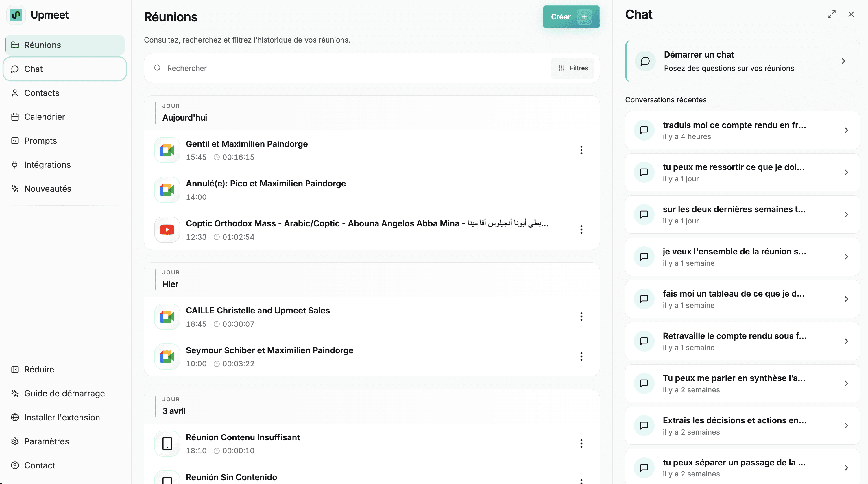Open options menu for Gentil et Maximilien meeting
Image resolution: width=868 pixels, height=484 pixels.
click(x=581, y=150)
